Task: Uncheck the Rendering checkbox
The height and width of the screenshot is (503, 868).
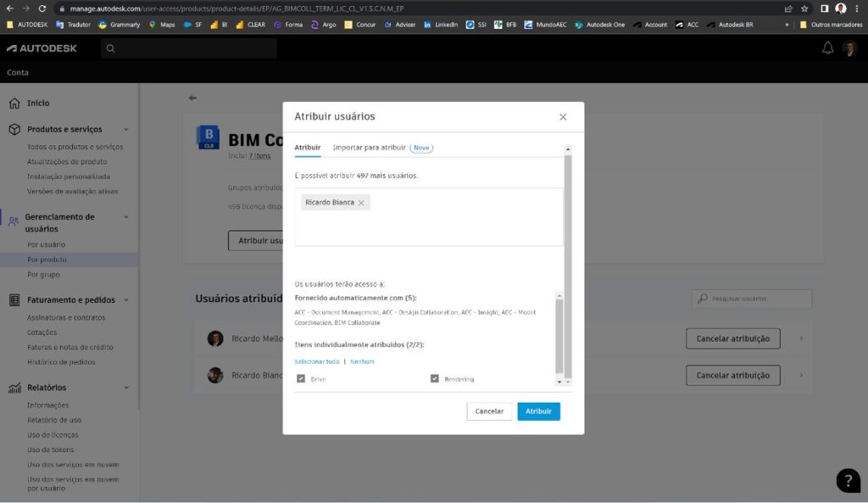Action: pyautogui.click(x=435, y=378)
